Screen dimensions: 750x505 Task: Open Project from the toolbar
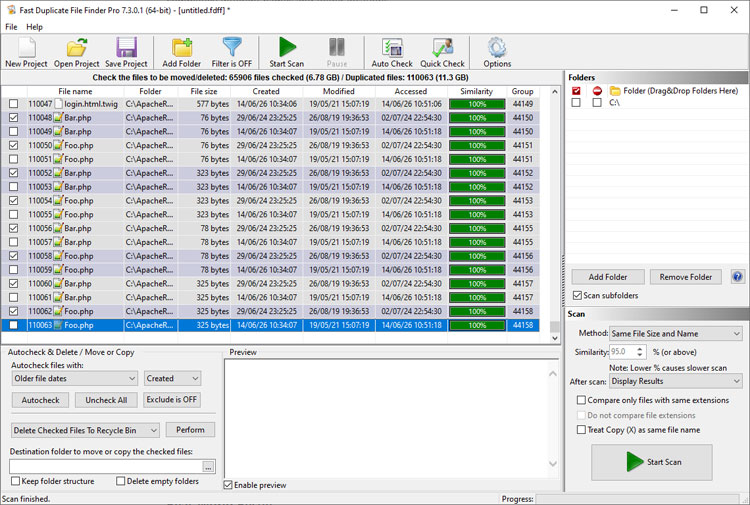[x=77, y=52]
